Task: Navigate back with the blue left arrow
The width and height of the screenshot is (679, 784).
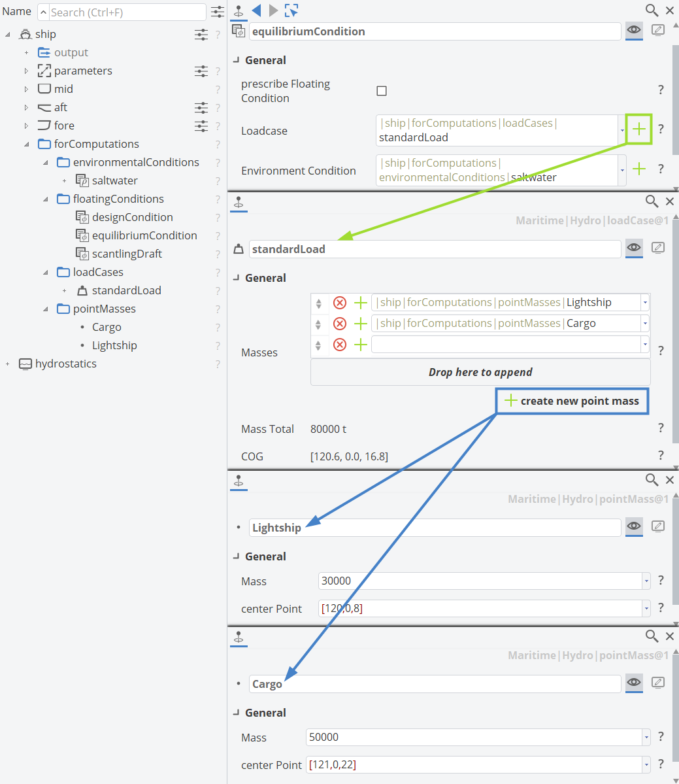Action: tap(256, 10)
